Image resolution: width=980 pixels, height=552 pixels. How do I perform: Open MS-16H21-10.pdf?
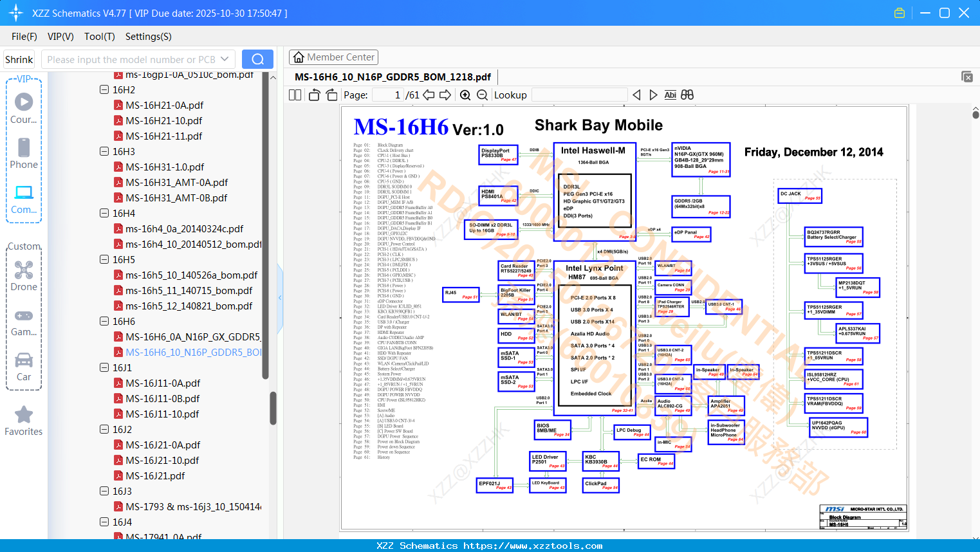pyautogui.click(x=164, y=120)
